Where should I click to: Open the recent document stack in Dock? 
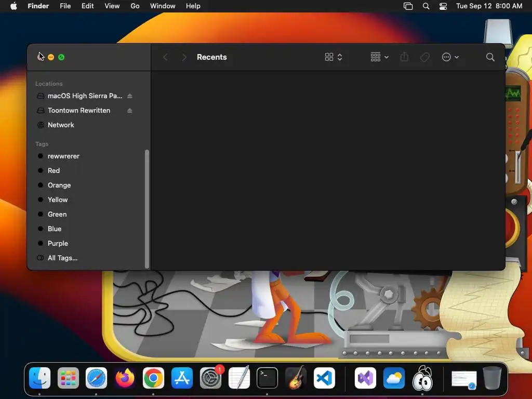pos(464,379)
